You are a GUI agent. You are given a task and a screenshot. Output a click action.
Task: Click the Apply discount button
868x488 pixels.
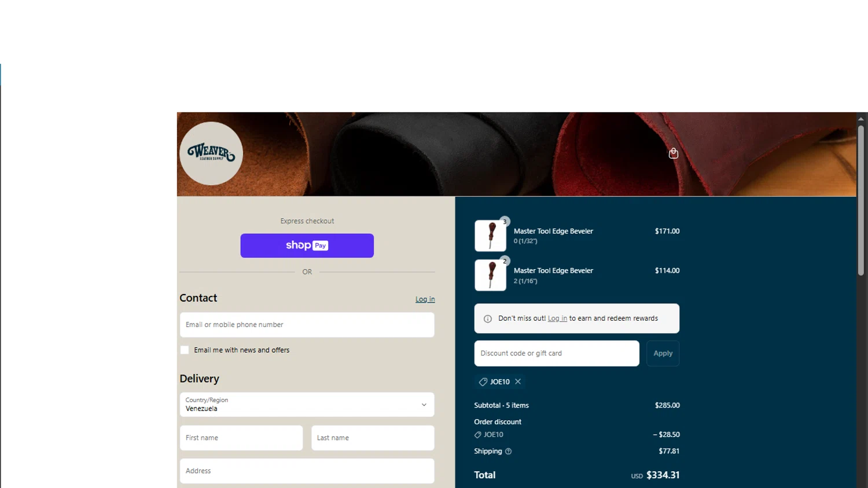click(663, 353)
